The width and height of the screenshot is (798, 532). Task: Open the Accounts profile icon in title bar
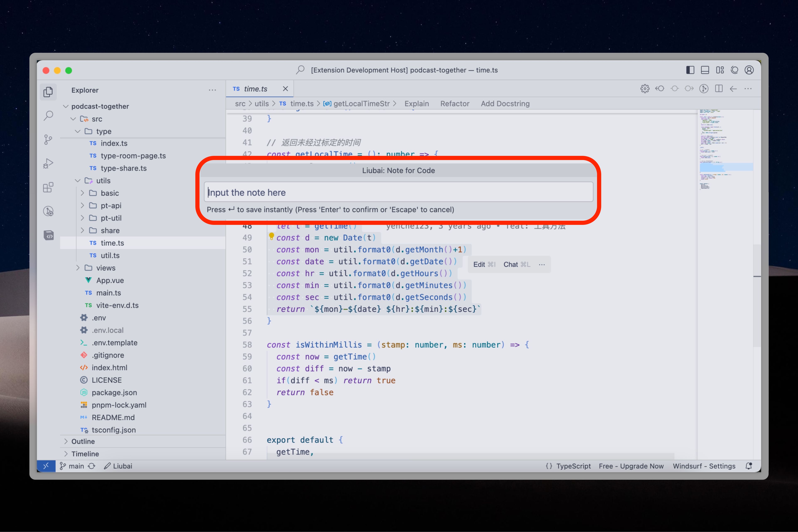click(749, 70)
